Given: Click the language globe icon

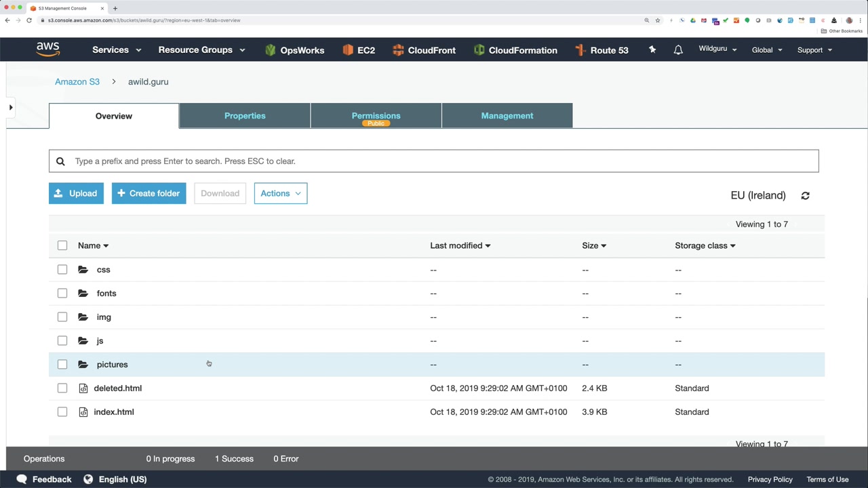Looking at the screenshot, I should [x=88, y=479].
